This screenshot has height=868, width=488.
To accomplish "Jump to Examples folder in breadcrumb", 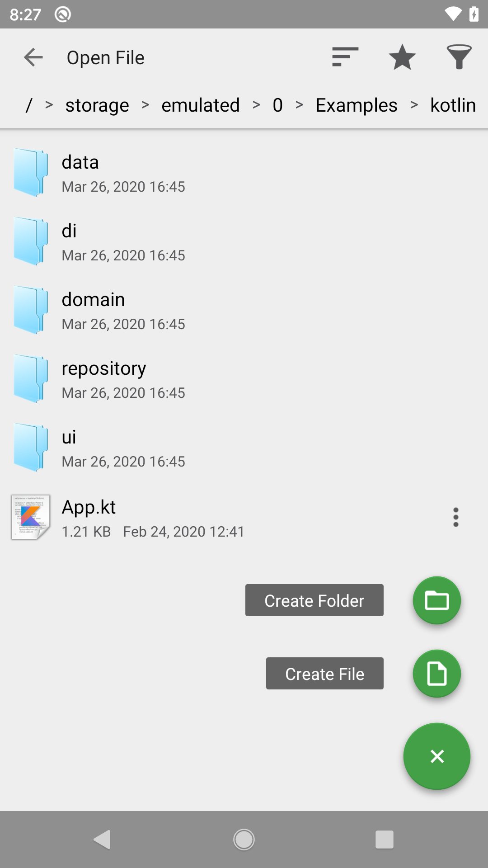I will 356,105.
